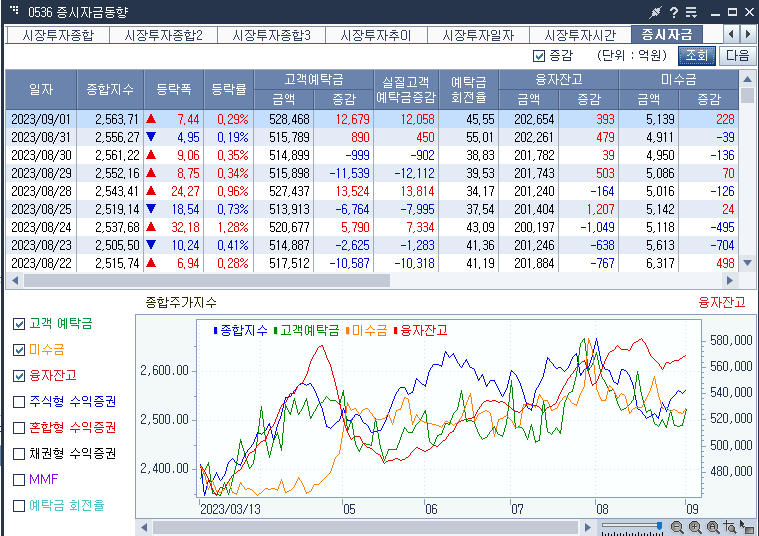Click the 고객예탁금 green legend entry in chart
759x536 pixels.
(306, 330)
